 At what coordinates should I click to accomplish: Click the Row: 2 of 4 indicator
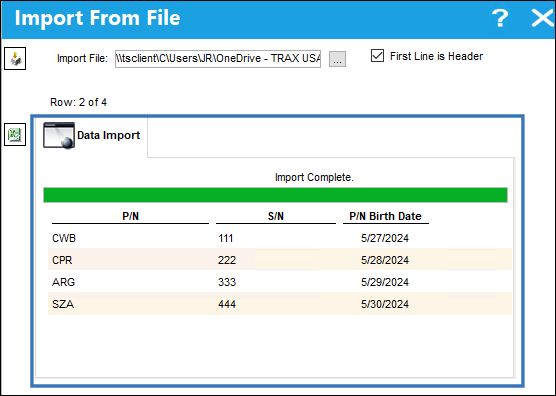tap(78, 102)
